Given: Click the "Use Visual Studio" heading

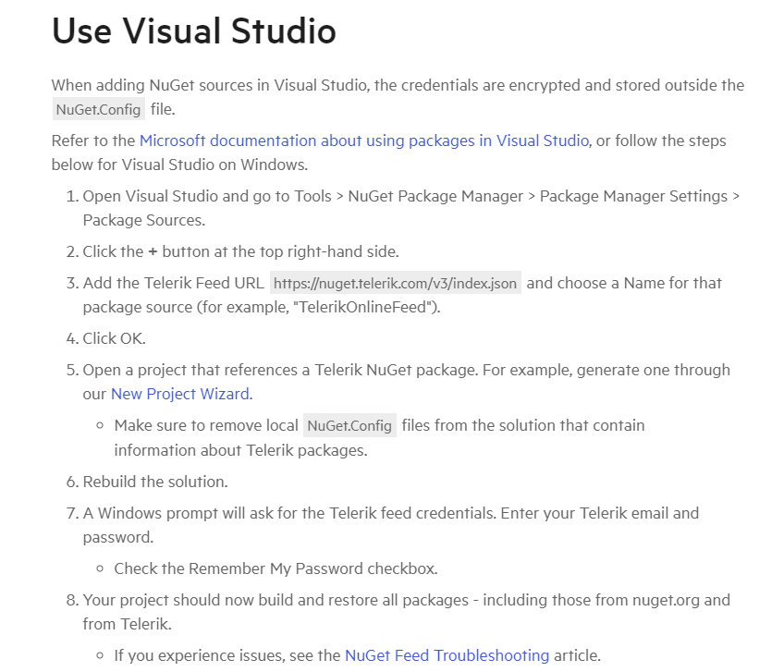Looking at the screenshot, I should (194, 31).
